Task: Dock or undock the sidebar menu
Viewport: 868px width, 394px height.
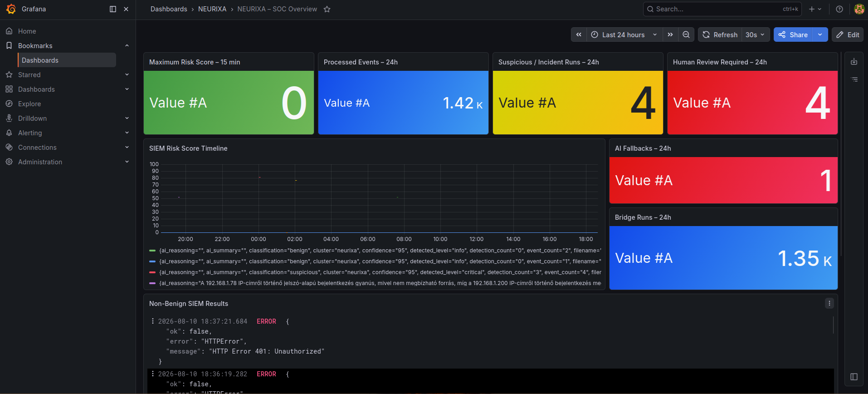Action: [x=113, y=9]
